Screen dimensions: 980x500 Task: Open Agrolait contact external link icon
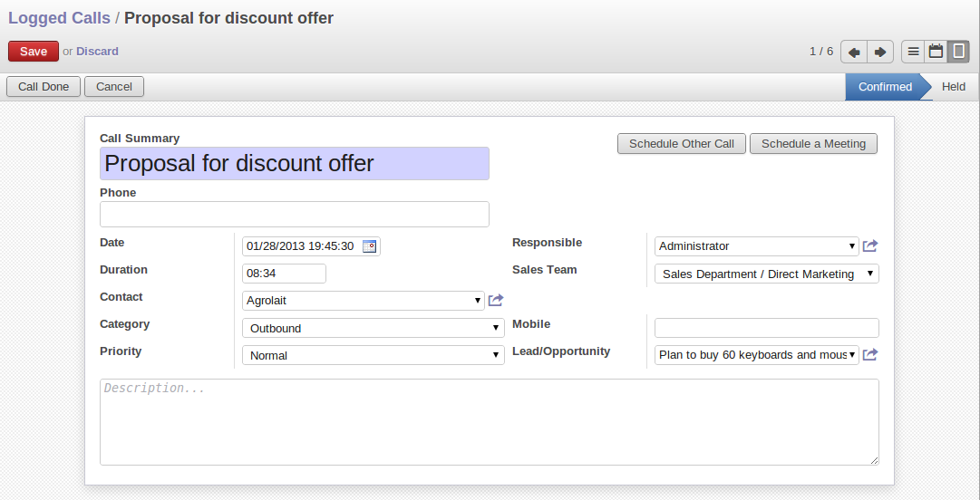coord(496,300)
